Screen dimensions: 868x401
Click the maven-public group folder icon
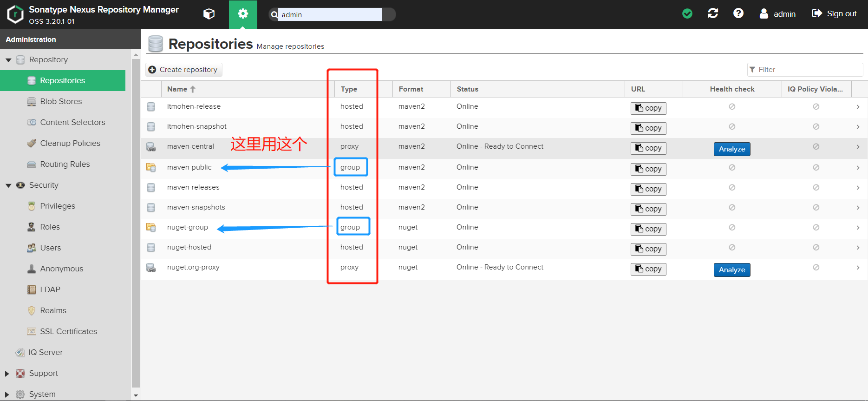click(x=151, y=167)
